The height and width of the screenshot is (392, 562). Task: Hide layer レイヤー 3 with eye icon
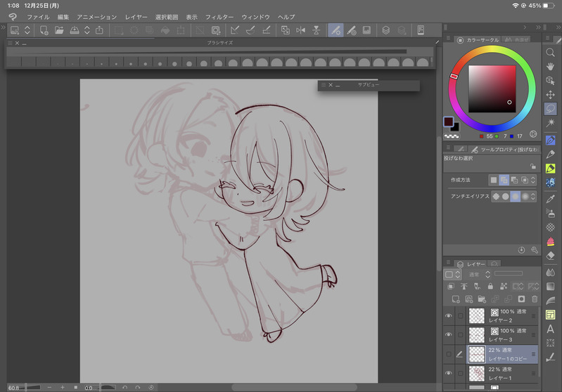(448, 334)
